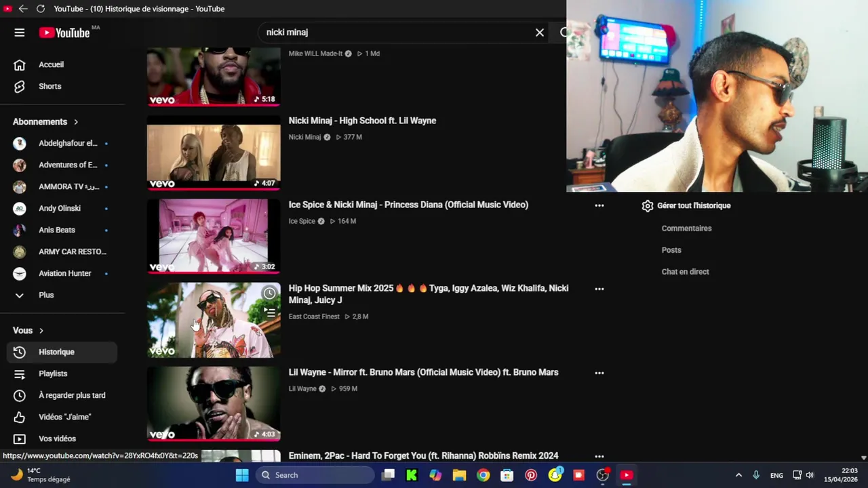Select Historique in the sidebar
The height and width of the screenshot is (488, 868).
coord(62,352)
